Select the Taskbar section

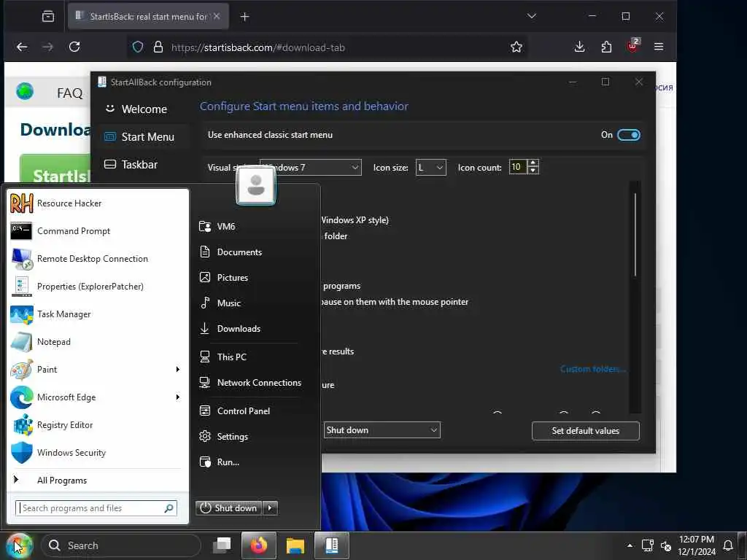(x=144, y=164)
